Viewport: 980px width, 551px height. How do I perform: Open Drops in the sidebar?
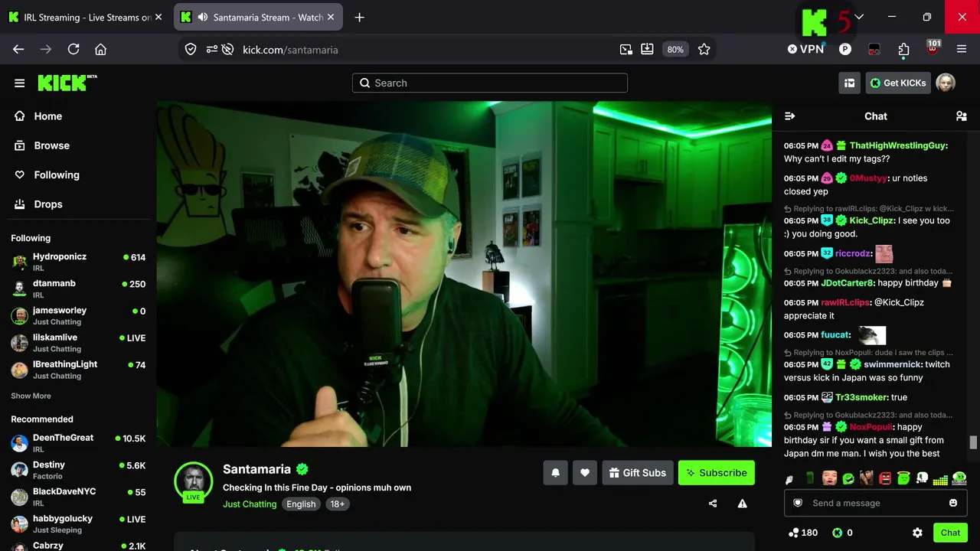point(48,204)
